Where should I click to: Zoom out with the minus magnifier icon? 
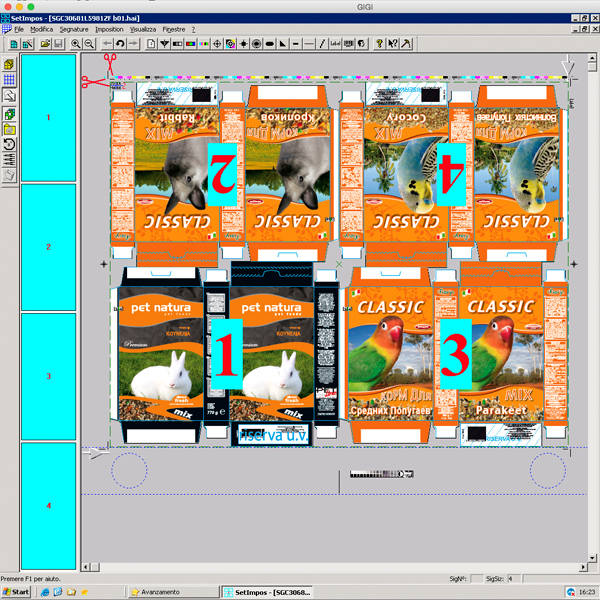[x=89, y=44]
